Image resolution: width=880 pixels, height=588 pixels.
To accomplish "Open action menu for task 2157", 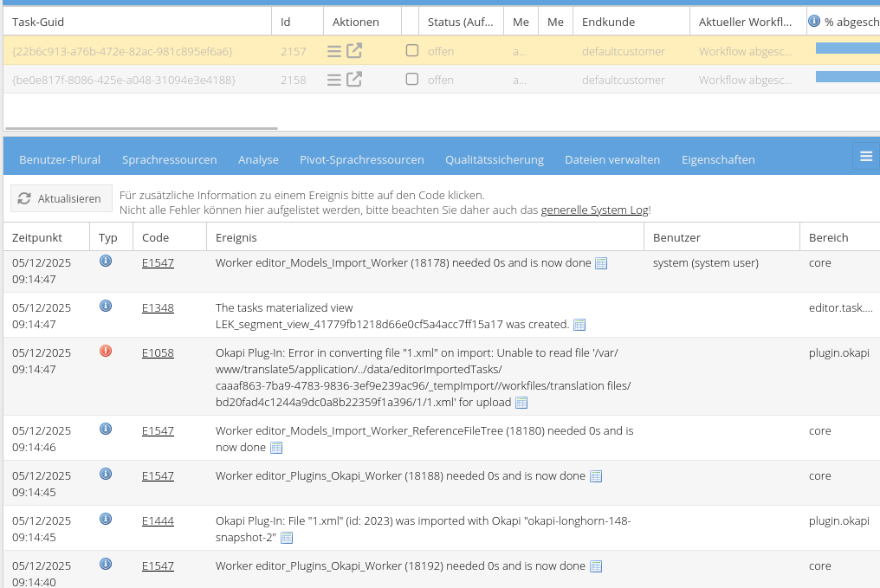I will tap(334, 51).
